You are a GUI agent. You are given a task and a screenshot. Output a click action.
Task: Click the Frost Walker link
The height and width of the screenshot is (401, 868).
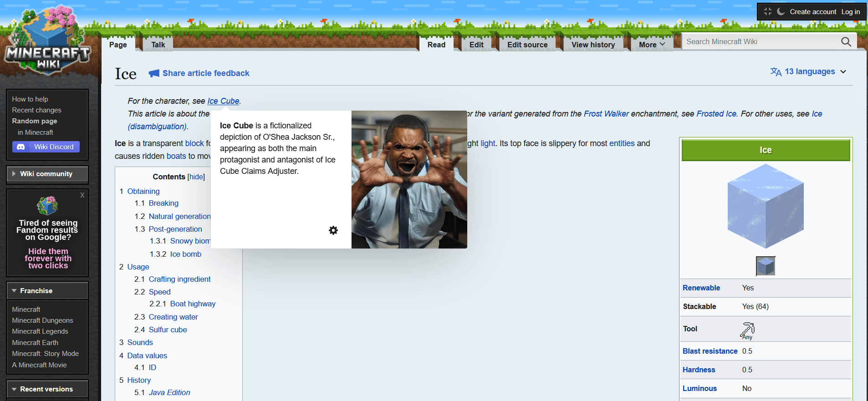606,114
